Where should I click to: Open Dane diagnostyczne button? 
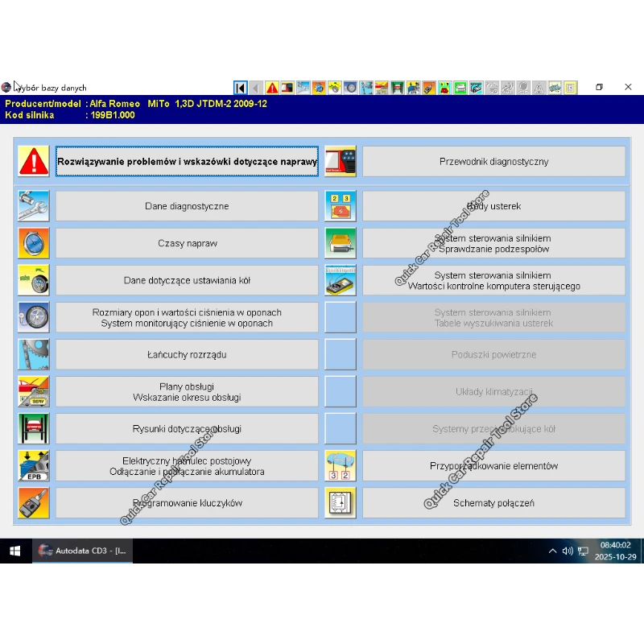187,206
